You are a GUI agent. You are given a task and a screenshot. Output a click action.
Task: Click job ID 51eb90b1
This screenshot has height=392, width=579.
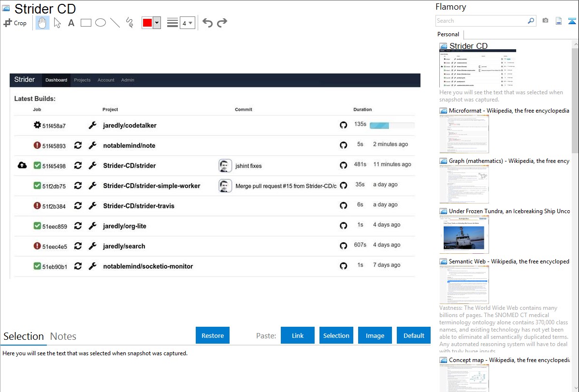pyautogui.click(x=55, y=267)
